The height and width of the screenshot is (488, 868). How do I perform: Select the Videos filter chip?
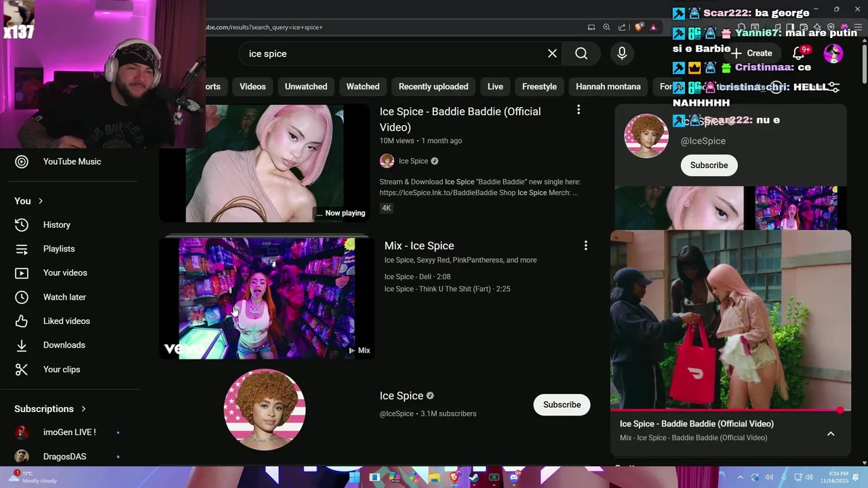pos(252,87)
